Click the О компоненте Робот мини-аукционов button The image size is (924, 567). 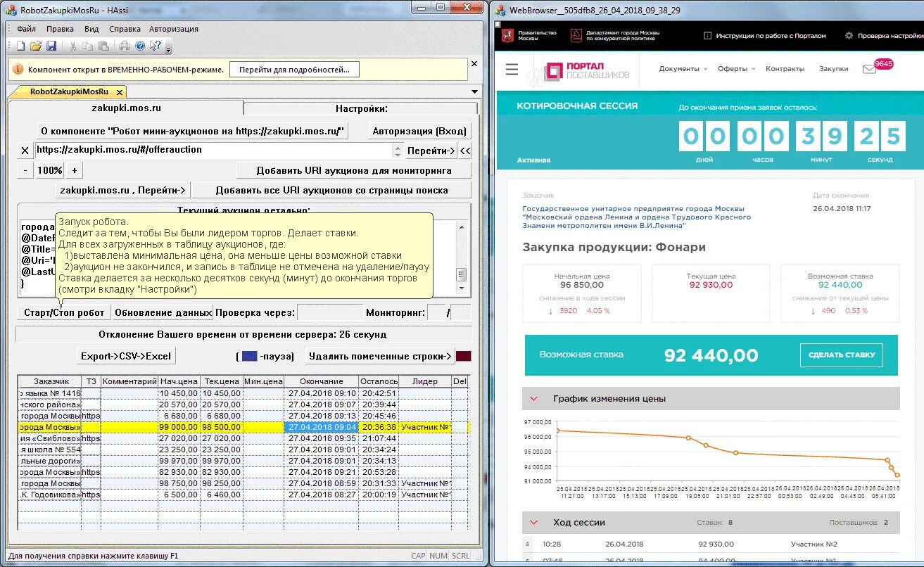point(192,131)
